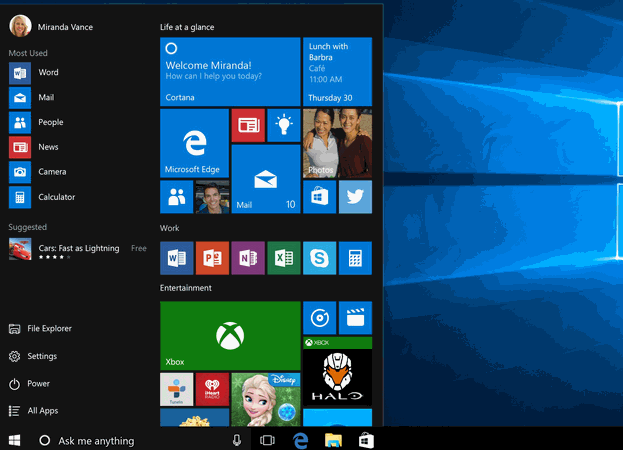This screenshot has height=450, width=623.
Task: Launch Excel tile in Work group
Action: click(284, 258)
